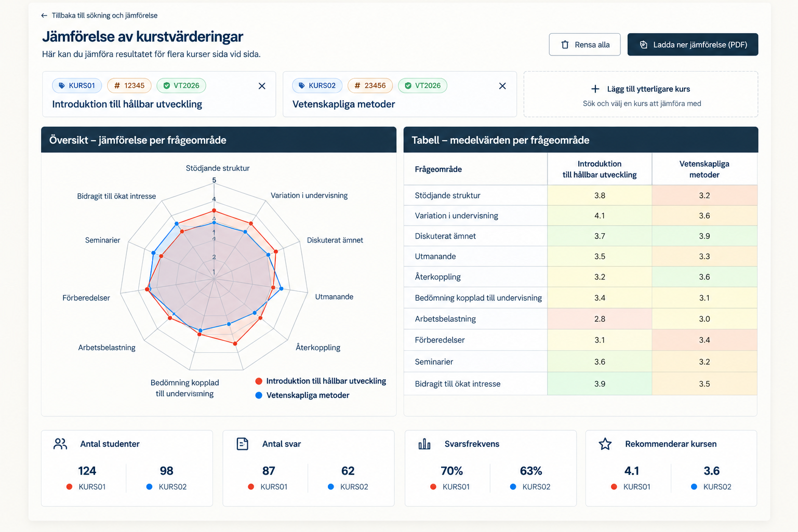Click the hash icon beside 12345
This screenshot has height=532, width=798.
[117, 86]
